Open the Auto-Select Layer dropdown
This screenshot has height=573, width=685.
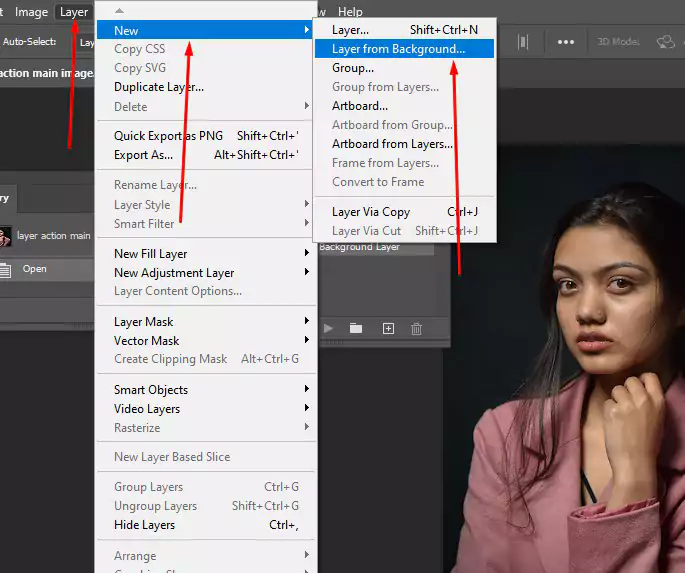(84, 42)
